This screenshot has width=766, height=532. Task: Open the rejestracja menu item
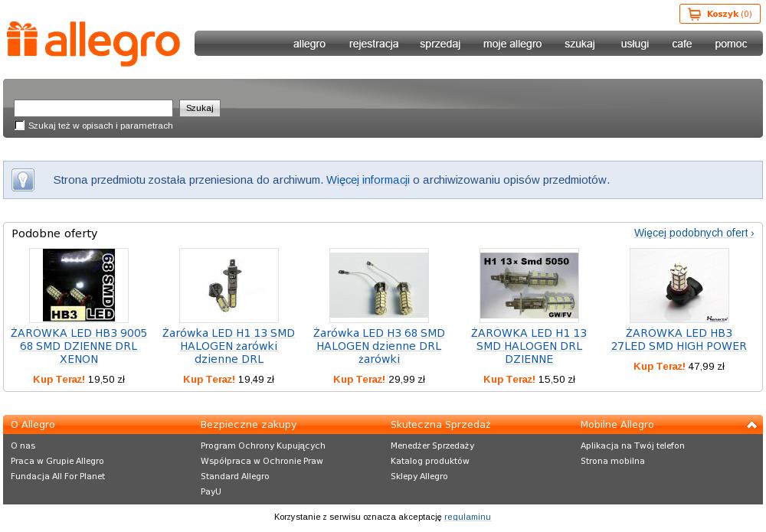374,44
